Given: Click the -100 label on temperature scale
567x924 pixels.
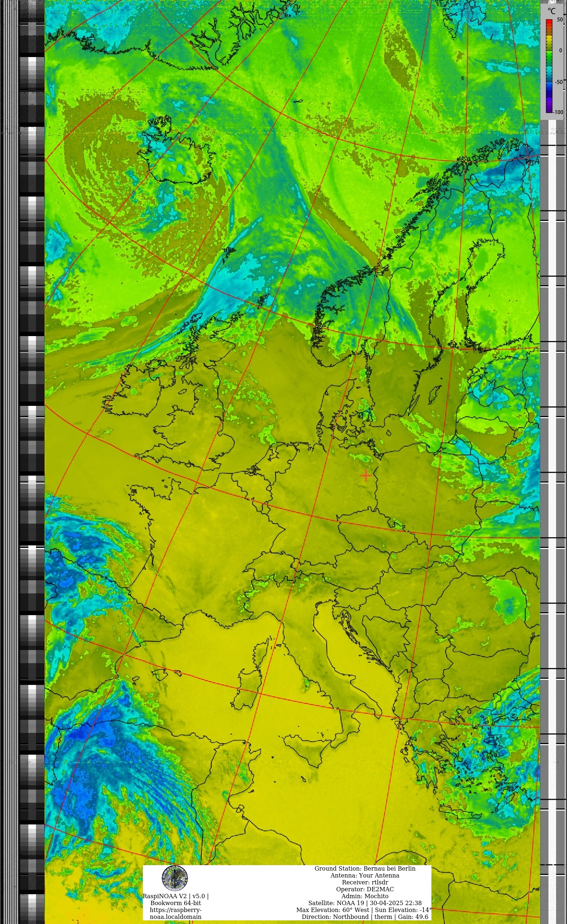Looking at the screenshot, I should [558, 112].
